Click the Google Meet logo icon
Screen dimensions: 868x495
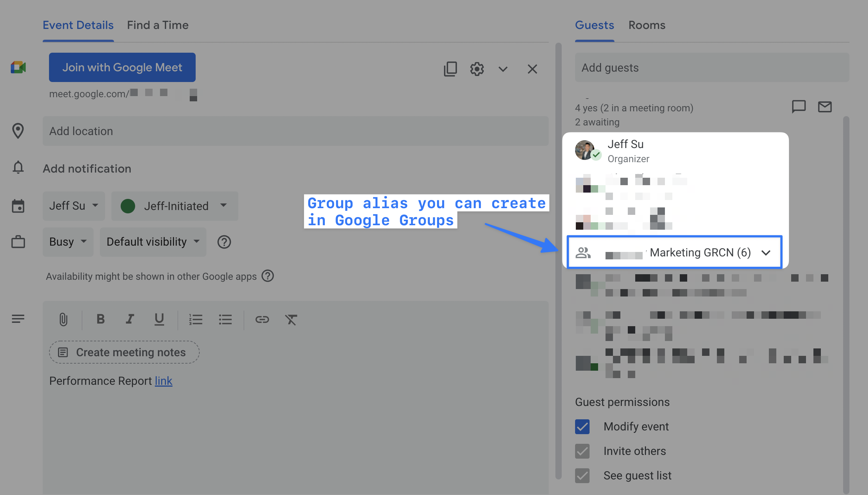pyautogui.click(x=18, y=68)
